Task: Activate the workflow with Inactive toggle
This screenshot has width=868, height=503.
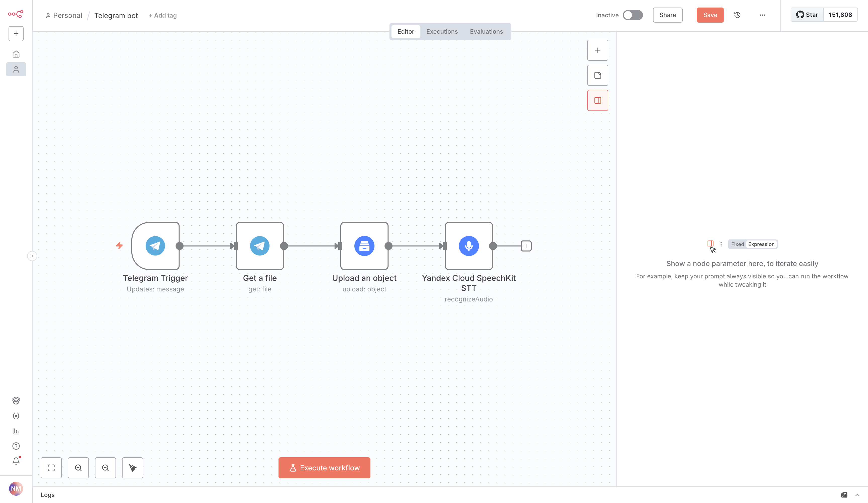Action: click(x=632, y=15)
